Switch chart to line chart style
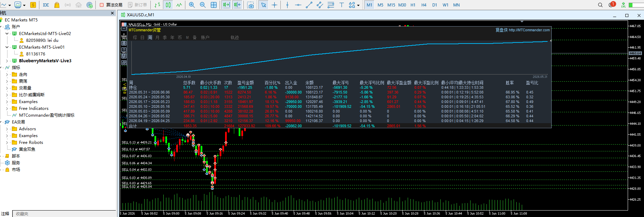Screen dimensions: 644x217 pyautogui.click(x=179, y=5)
